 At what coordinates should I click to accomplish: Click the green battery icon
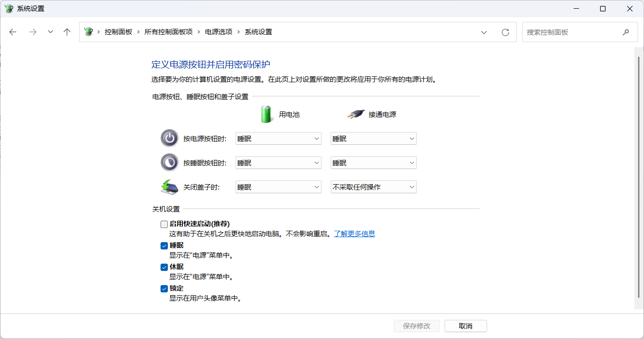(x=266, y=114)
